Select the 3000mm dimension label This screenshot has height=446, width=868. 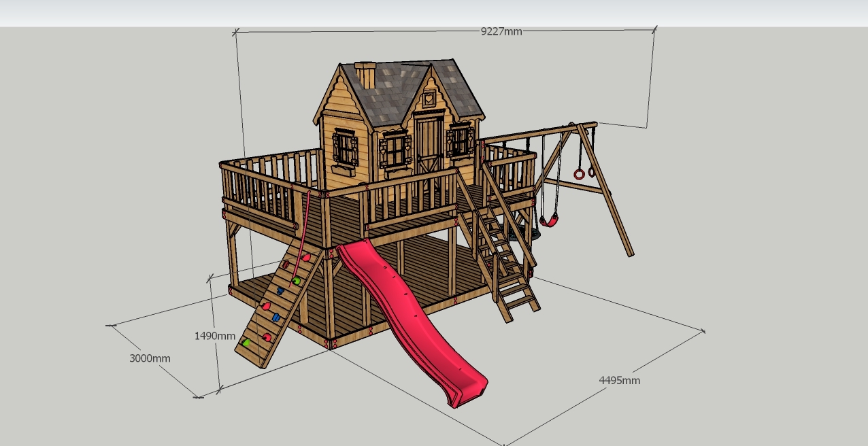pos(150,358)
